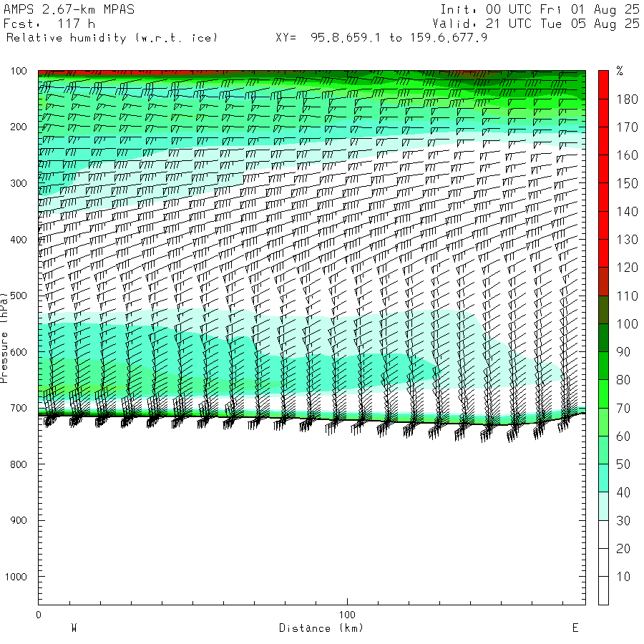
Task: Click the colorbar value label 180
Action: [x=627, y=99]
